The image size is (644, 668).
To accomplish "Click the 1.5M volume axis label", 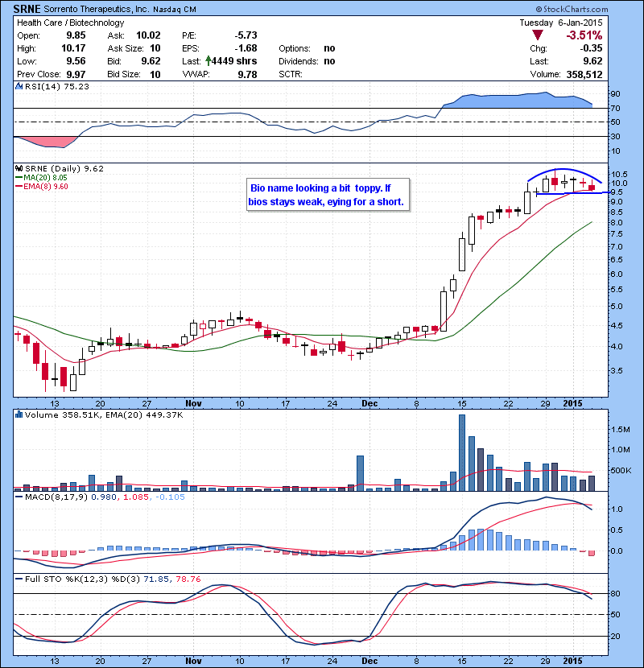I will pos(620,430).
